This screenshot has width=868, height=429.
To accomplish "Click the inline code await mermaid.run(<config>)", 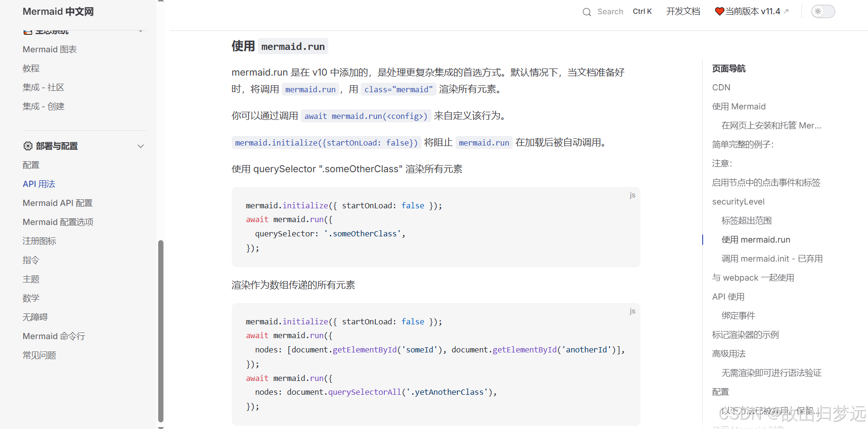I will (366, 116).
